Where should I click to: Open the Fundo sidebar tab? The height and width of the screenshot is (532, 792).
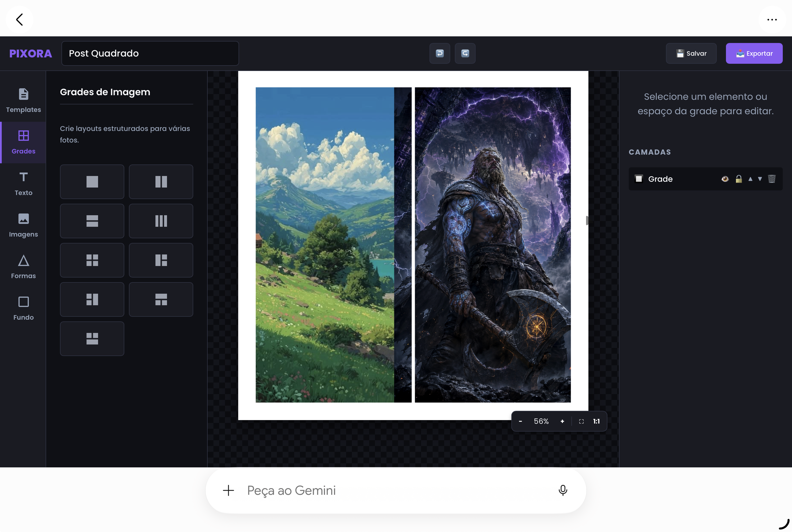(x=23, y=308)
